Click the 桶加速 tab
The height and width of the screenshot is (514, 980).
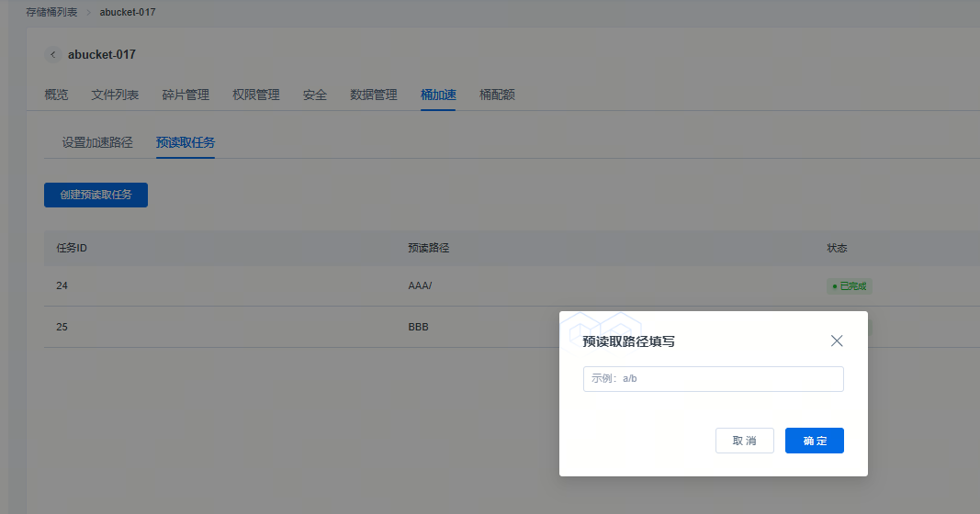point(438,95)
